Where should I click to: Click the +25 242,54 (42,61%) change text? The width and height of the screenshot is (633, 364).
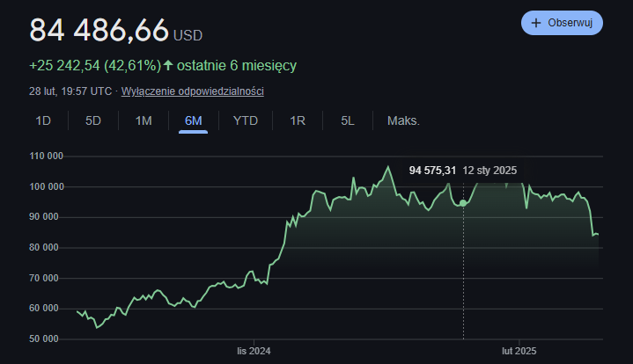tap(95, 65)
